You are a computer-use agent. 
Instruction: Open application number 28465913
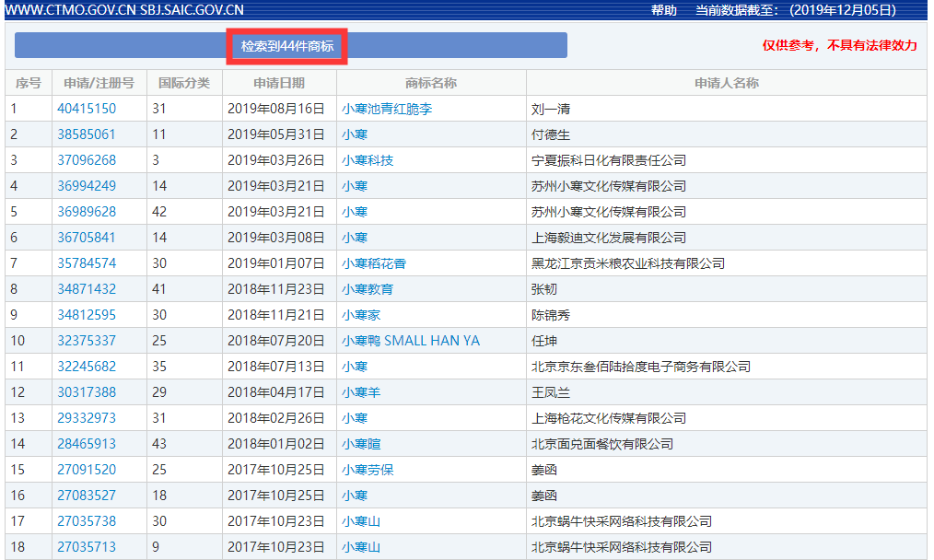pos(87,444)
